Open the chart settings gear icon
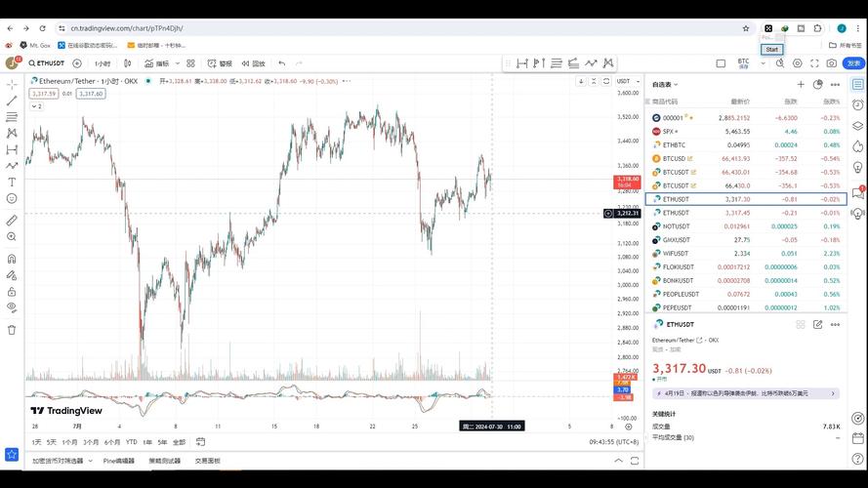This screenshot has height=488, width=868. pyautogui.click(x=797, y=63)
